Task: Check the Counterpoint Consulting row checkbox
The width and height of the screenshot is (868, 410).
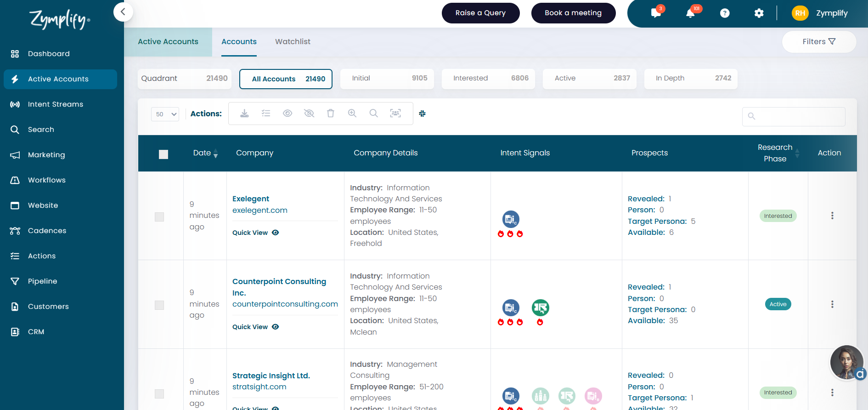Action: tap(159, 305)
